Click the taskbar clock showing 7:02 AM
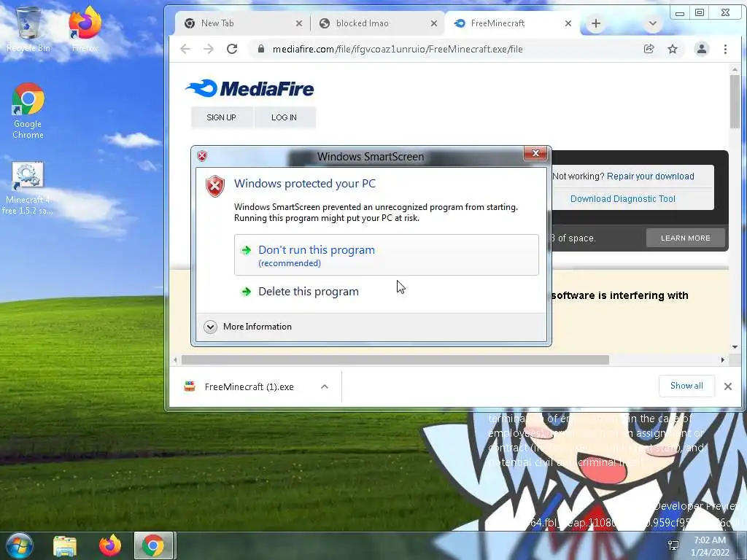This screenshot has height=560, width=747. click(x=710, y=545)
